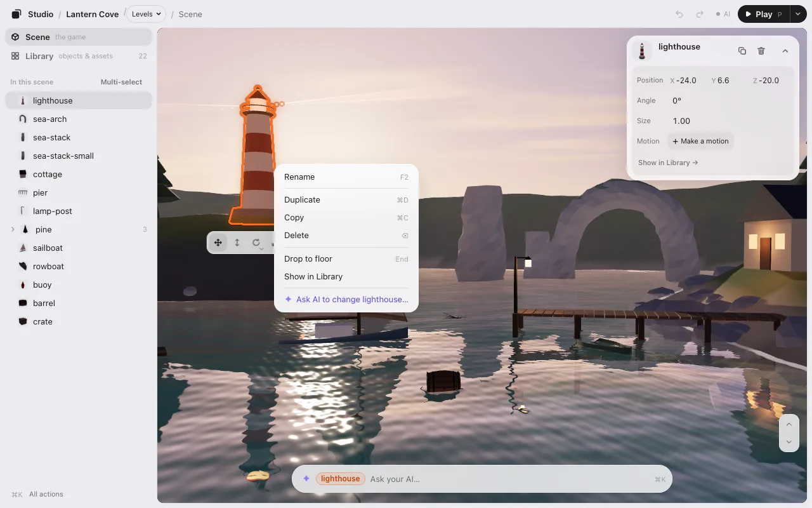Switch to the Library tab in sidebar
The height and width of the screenshot is (508, 812).
coord(79,56)
